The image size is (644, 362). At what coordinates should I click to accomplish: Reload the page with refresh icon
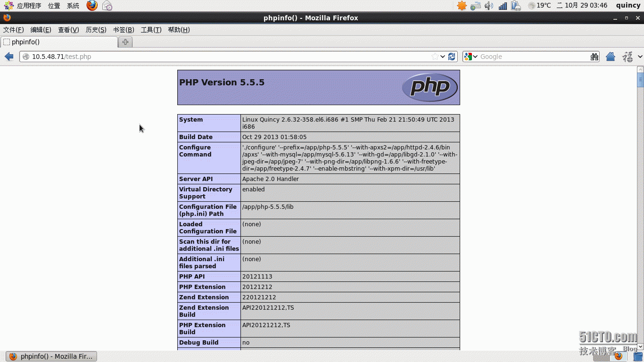coord(452,57)
